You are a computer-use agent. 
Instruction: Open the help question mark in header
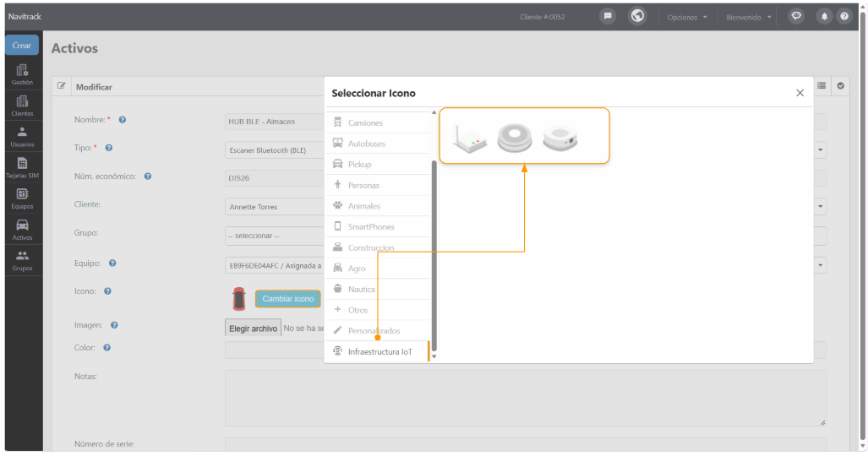point(844,17)
